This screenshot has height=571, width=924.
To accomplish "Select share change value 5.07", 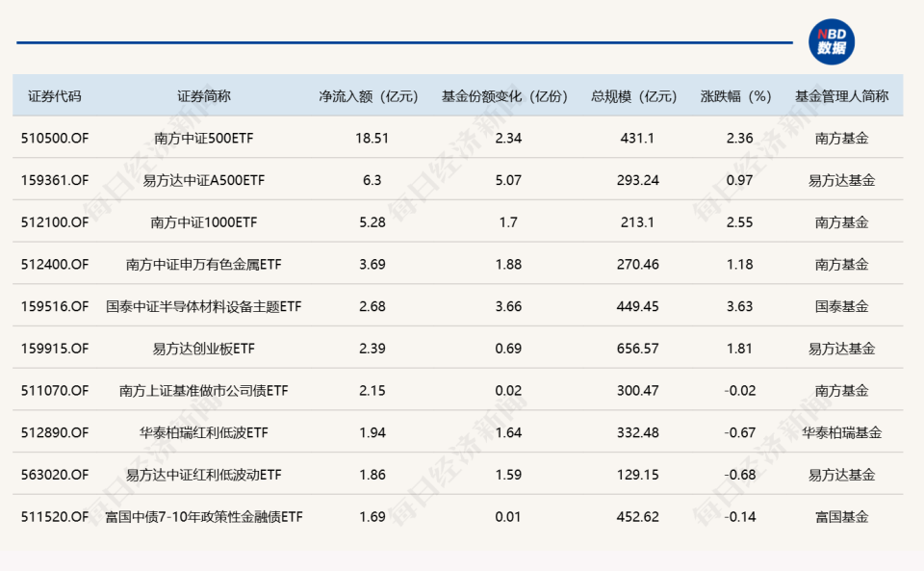I will pos(508,180).
